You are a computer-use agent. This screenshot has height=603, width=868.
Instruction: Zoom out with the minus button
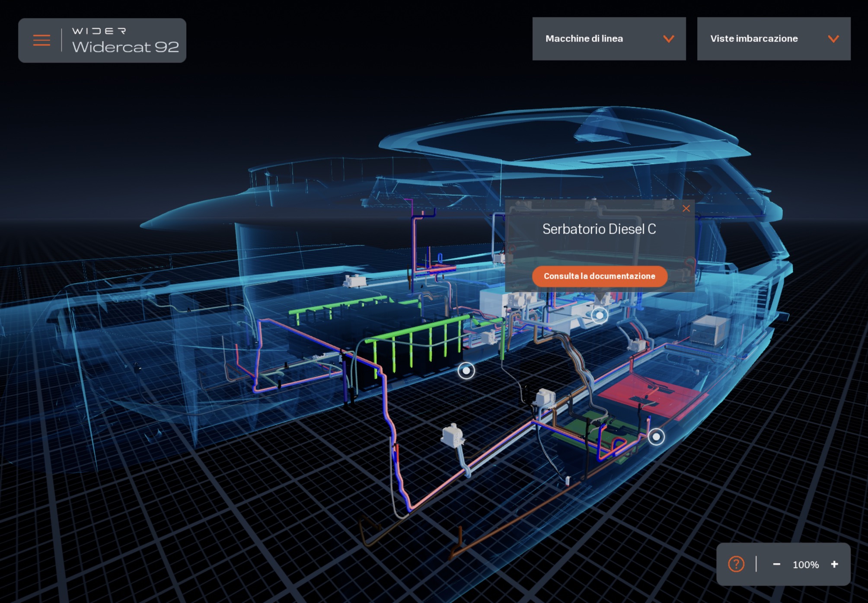coord(776,564)
